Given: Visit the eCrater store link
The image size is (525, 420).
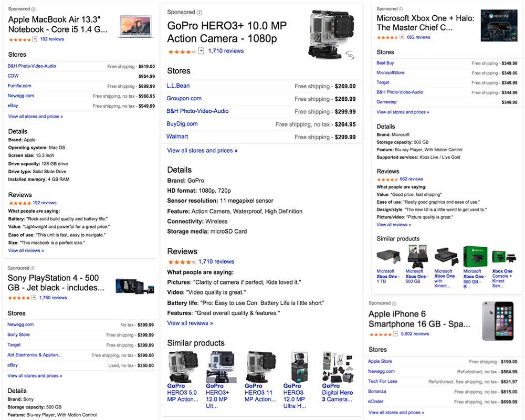Looking at the screenshot, I should (376, 401).
